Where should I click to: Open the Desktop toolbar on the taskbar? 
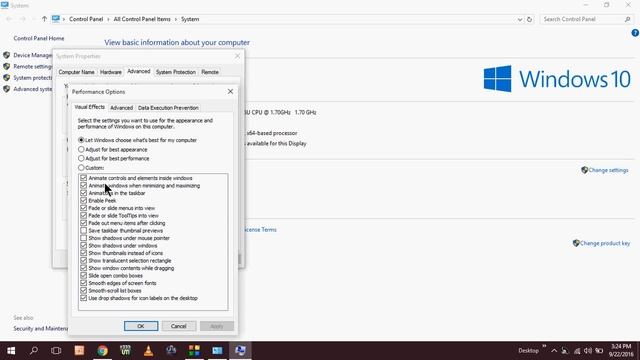pyautogui.click(x=528, y=351)
